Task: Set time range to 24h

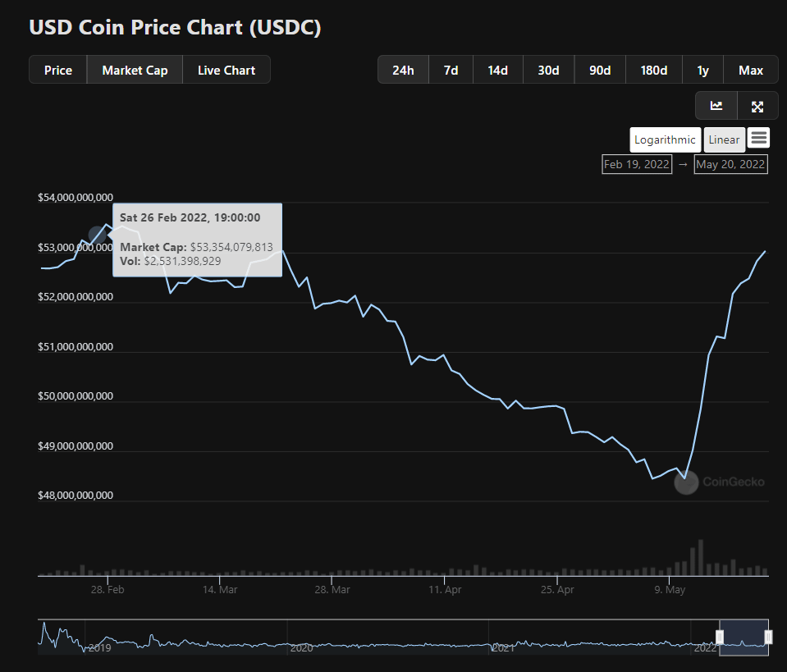Action: [403, 70]
